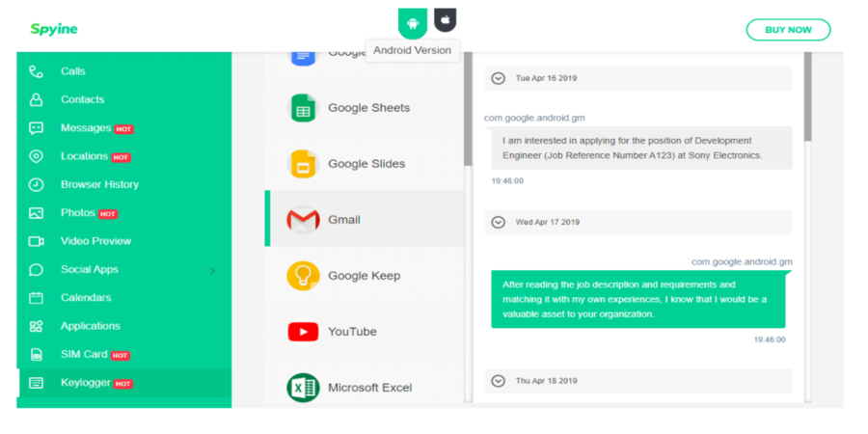Collapse the Tue Apr 16 2019 section
Viewport: 868px width, 434px height.
(x=499, y=78)
